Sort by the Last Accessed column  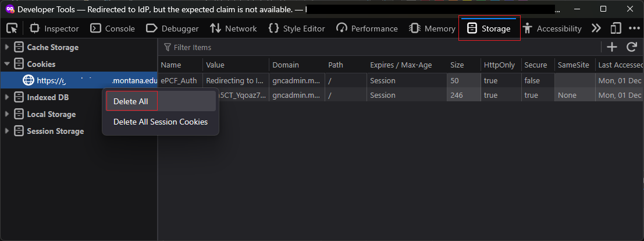point(620,65)
